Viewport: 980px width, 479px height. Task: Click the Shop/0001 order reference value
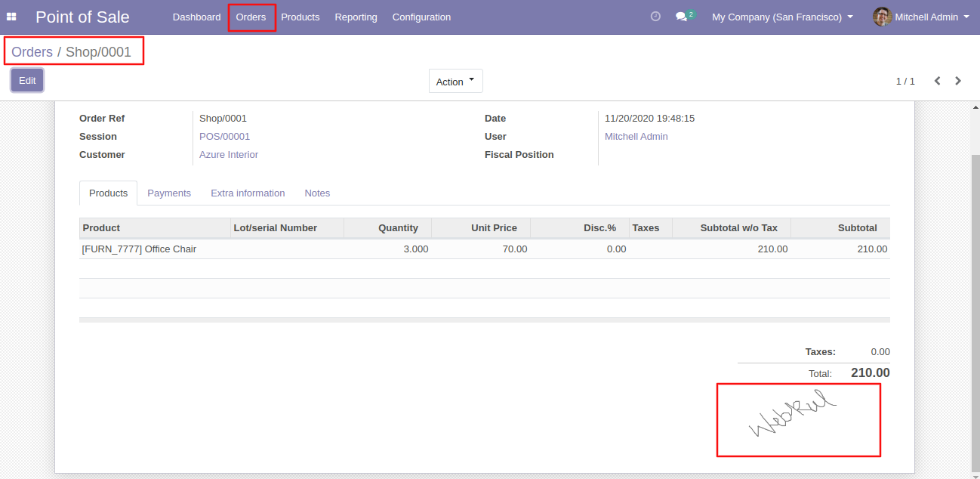click(x=223, y=119)
